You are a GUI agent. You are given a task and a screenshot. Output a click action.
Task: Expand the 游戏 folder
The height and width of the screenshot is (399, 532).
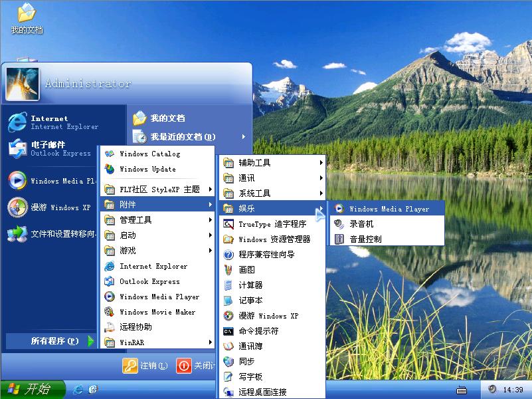click(x=157, y=251)
